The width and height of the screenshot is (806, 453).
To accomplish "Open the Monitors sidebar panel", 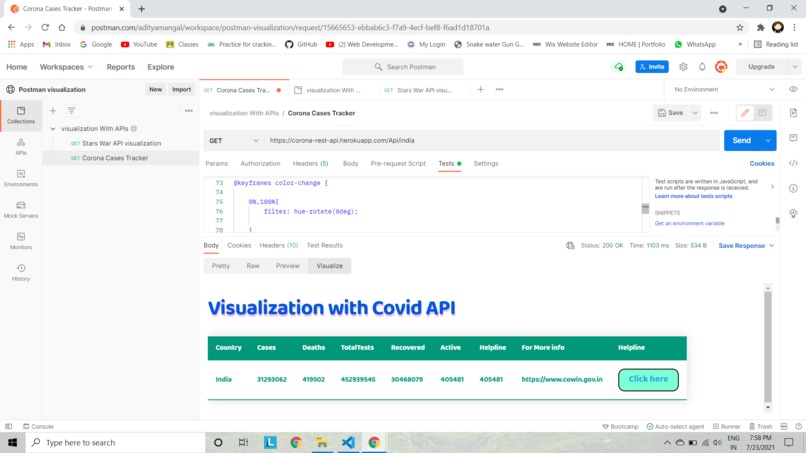I will [21, 241].
